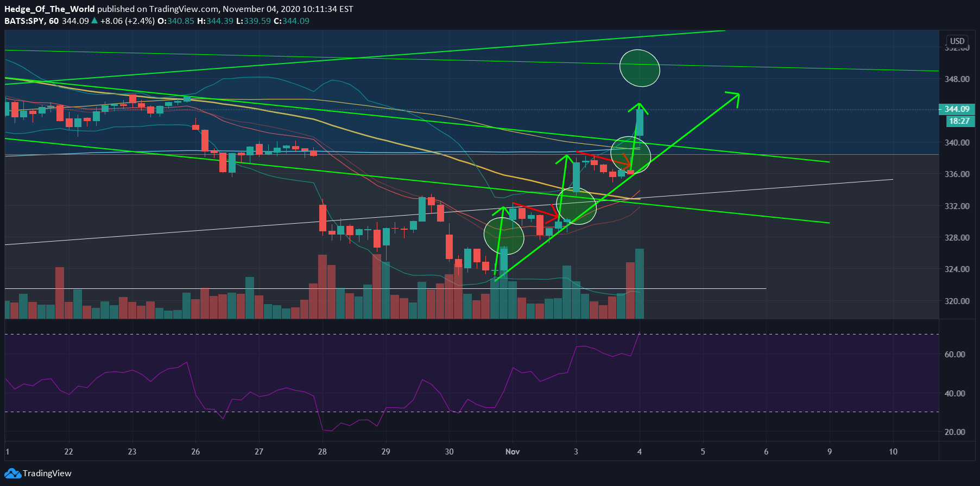This screenshot has width=980, height=486.
Task: Click the 18:27 bar countdown tag
Action: [959, 121]
